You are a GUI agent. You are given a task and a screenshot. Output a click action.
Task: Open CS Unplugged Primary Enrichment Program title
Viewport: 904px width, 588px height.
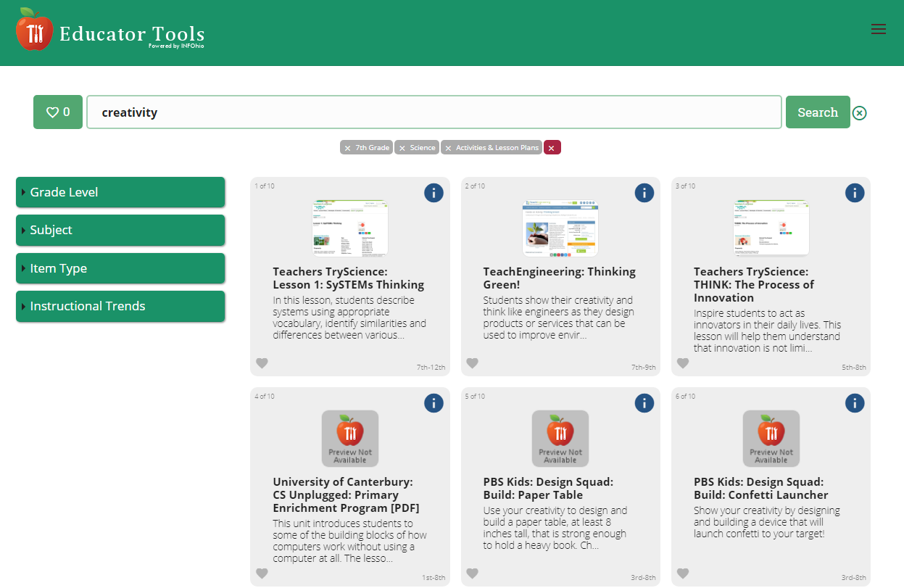click(x=346, y=495)
